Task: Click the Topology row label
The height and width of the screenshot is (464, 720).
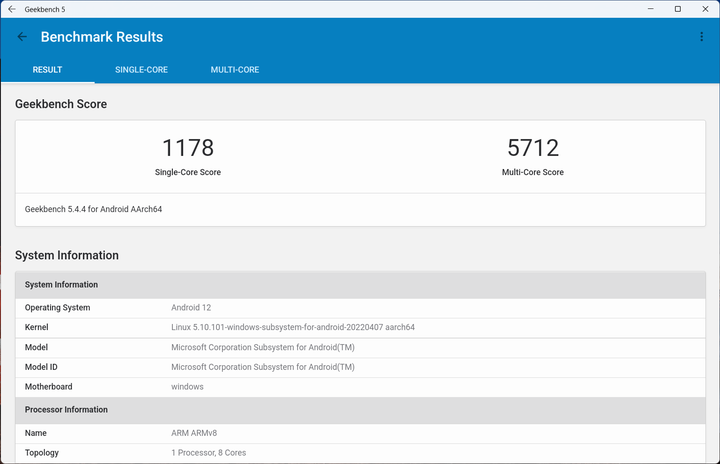Action: click(x=42, y=453)
